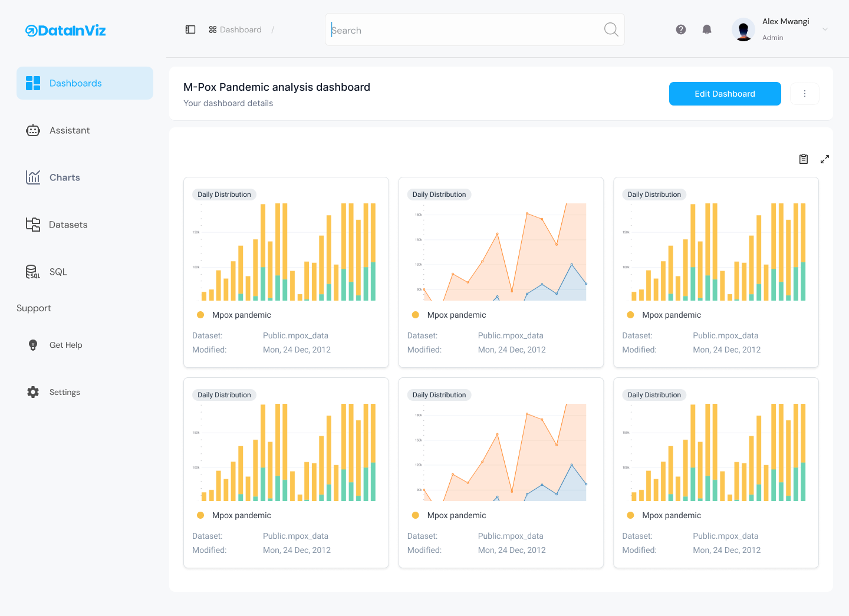Expand the Dashboard breadcrumb grid icon menu
The width and height of the screenshot is (849, 616).
[212, 29]
